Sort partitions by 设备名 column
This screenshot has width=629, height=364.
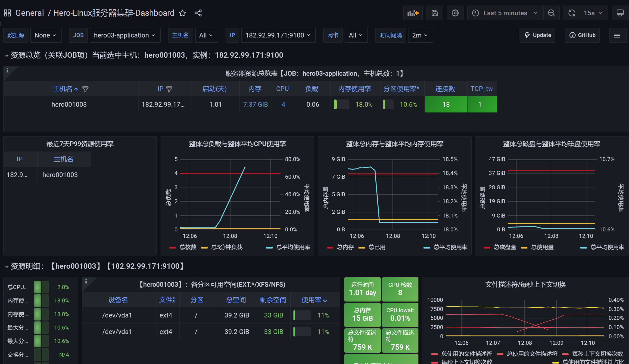[118, 300]
